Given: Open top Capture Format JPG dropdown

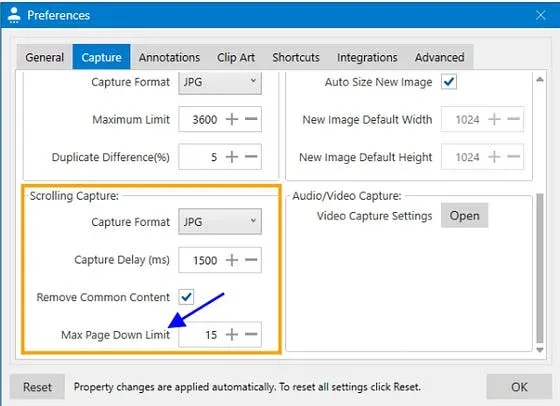Looking at the screenshot, I should [x=220, y=83].
